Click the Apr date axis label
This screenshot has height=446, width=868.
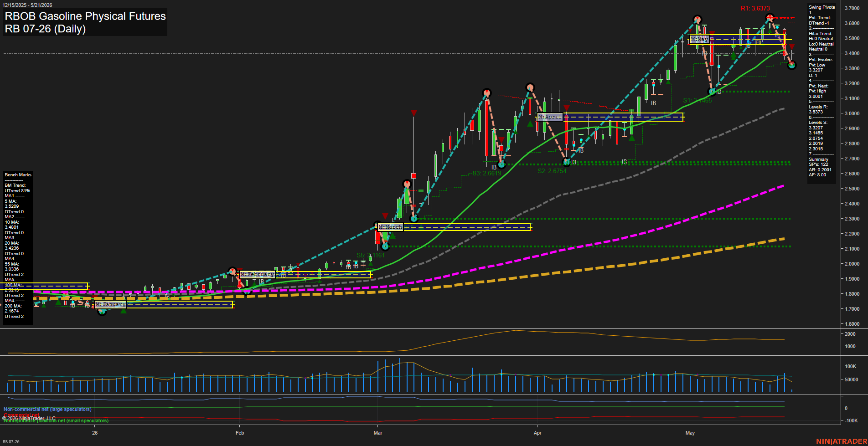point(537,433)
